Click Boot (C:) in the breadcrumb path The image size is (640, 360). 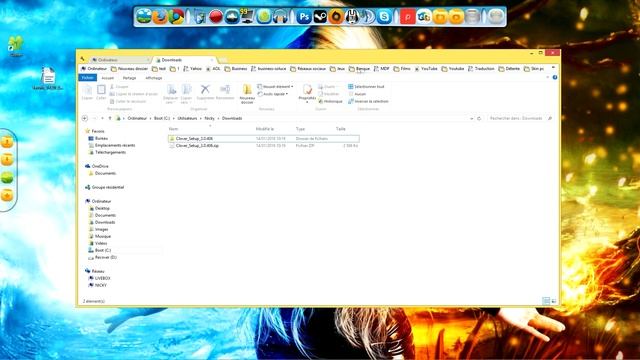(162, 118)
